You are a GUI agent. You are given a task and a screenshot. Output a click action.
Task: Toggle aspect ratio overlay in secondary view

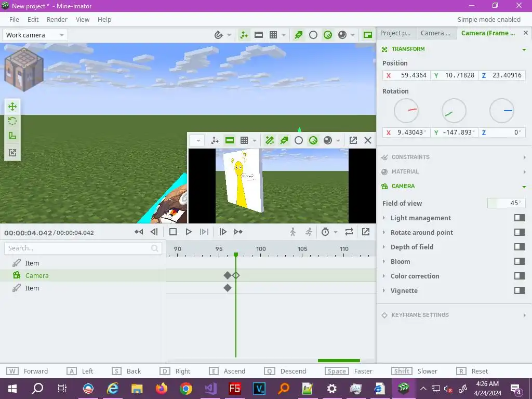[x=230, y=140]
